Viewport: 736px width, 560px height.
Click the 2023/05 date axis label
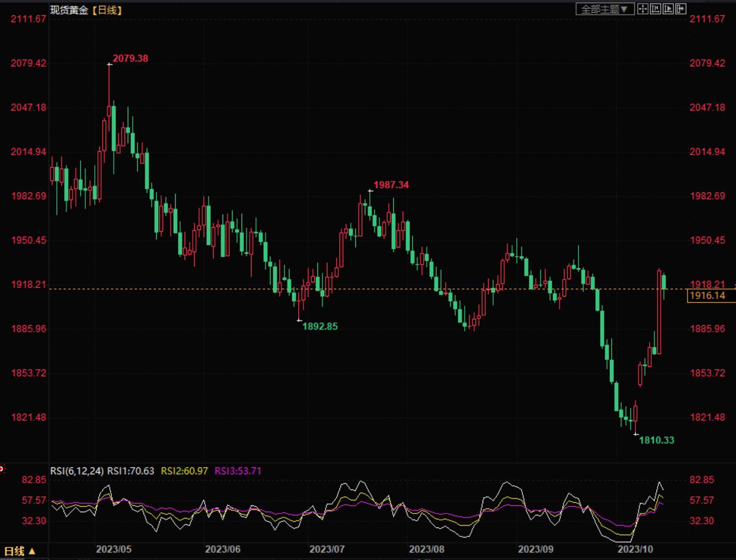pos(114,549)
